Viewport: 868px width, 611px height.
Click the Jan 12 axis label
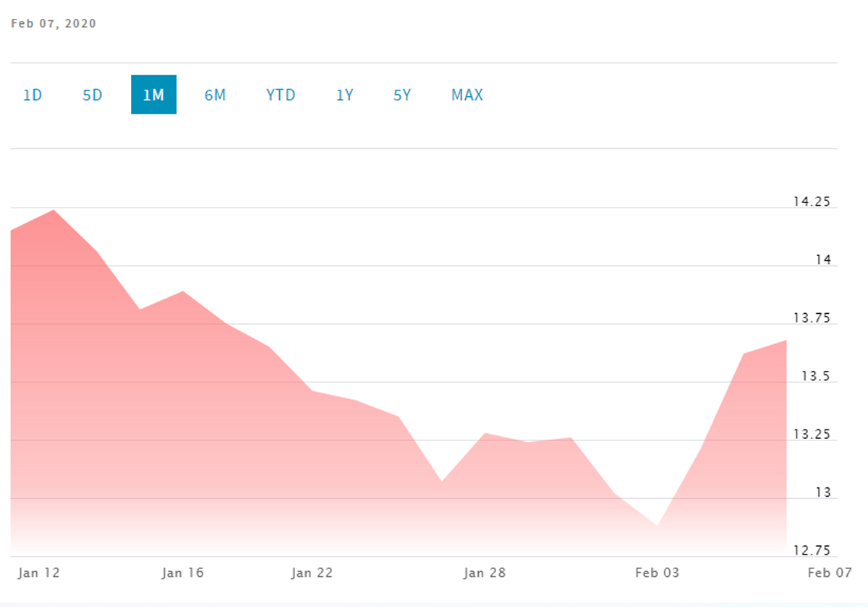[x=39, y=573]
